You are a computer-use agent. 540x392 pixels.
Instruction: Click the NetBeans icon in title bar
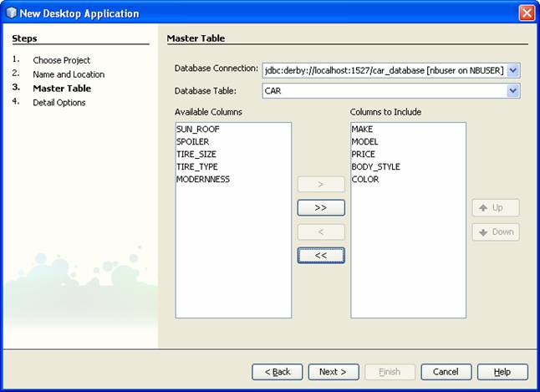[x=12, y=13]
